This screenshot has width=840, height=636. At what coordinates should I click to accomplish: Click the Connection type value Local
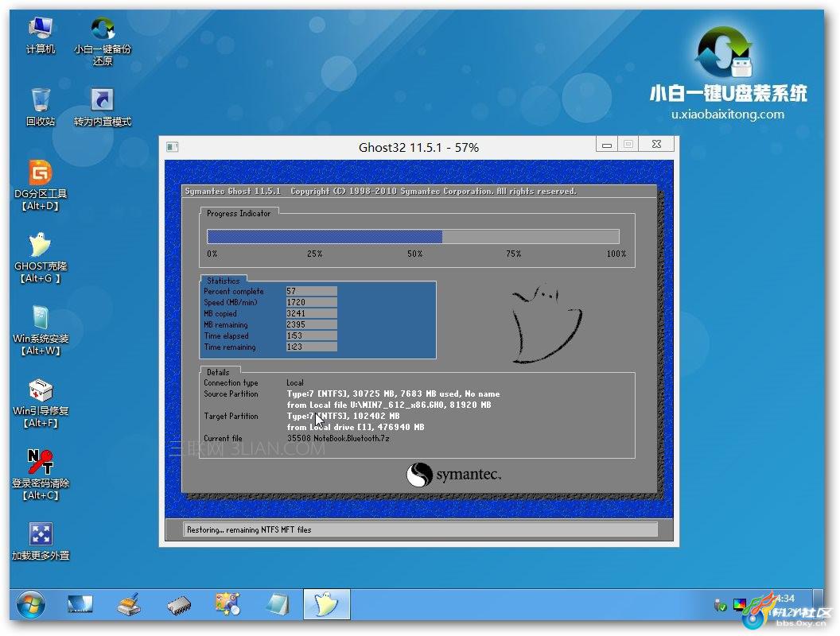coord(295,382)
